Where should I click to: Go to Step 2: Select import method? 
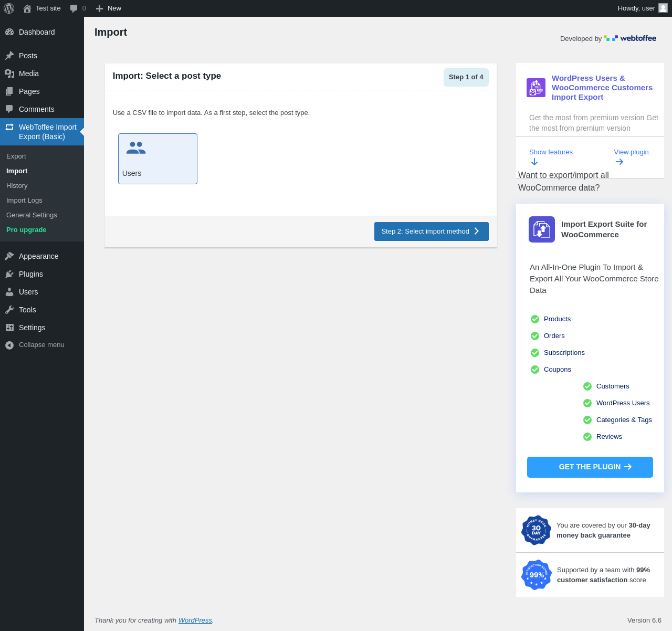[x=432, y=232]
